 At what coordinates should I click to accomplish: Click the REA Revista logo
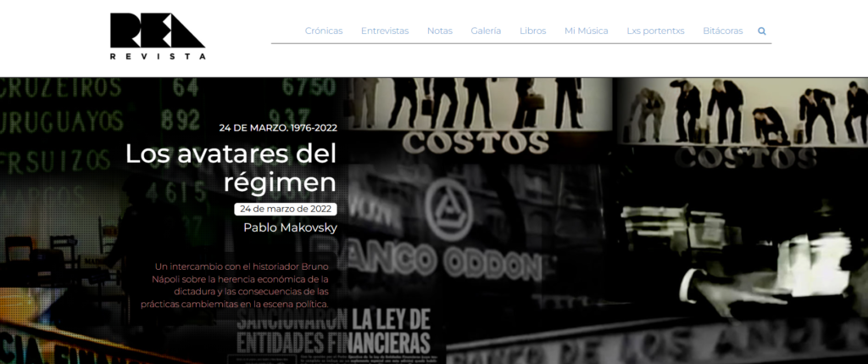click(157, 31)
